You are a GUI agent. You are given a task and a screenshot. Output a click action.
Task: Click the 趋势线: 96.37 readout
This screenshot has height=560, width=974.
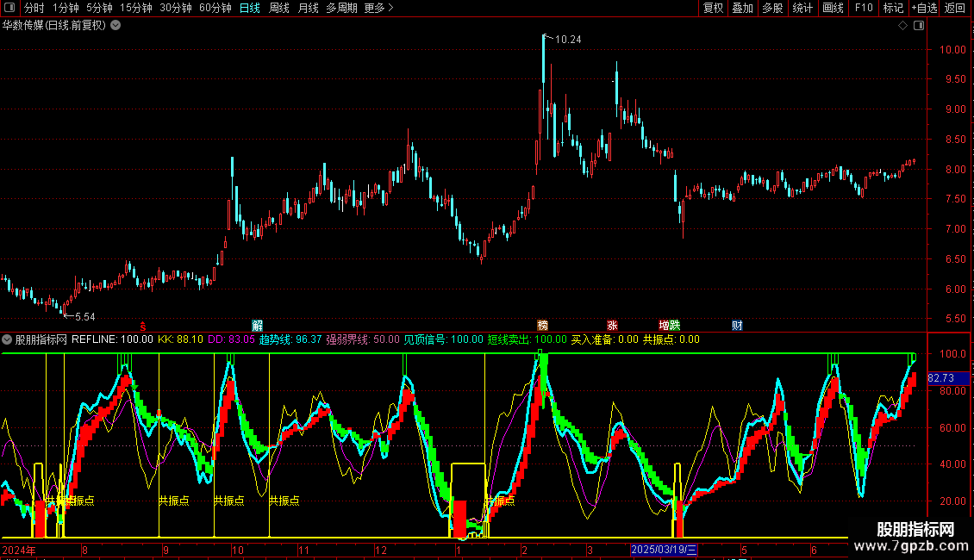tap(290, 339)
